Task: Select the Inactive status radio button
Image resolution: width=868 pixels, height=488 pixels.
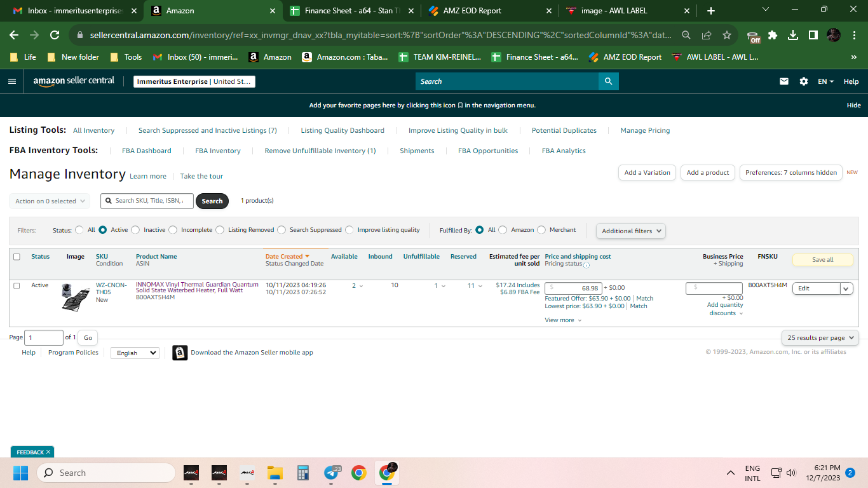Action: pyautogui.click(x=135, y=230)
